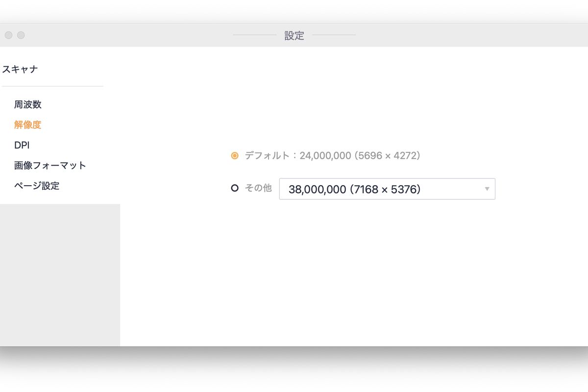Expand the resolution selection combo box
Image resolution: width=588 pixels, height=392 pixels.
pos(387,189)
